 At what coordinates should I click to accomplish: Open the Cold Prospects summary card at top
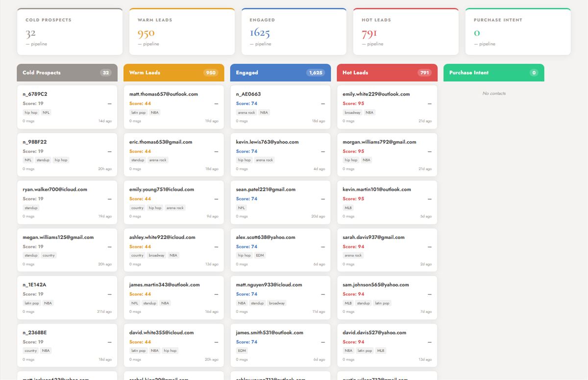[x=70, y=32]
